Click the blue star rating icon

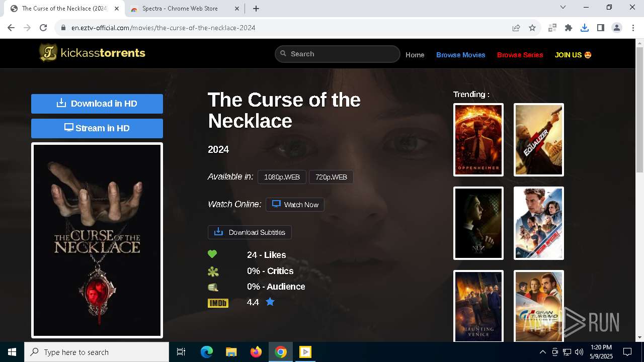pos(270,302)
